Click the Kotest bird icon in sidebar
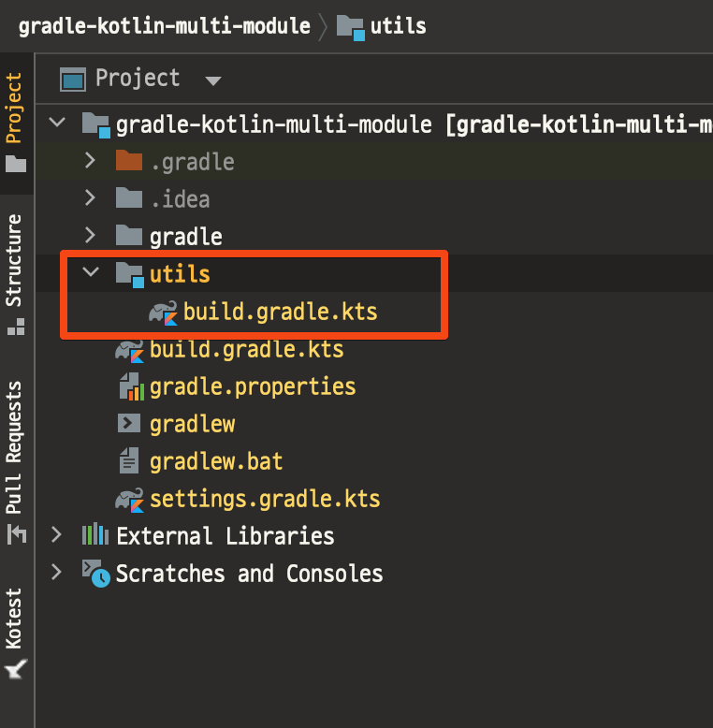Viewport: 713px width, 728px height. [x=16, y=669]
